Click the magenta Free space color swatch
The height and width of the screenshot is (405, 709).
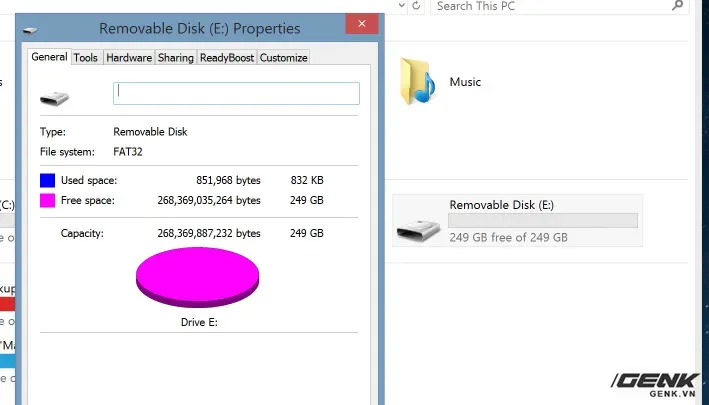(x=47, y=200)
